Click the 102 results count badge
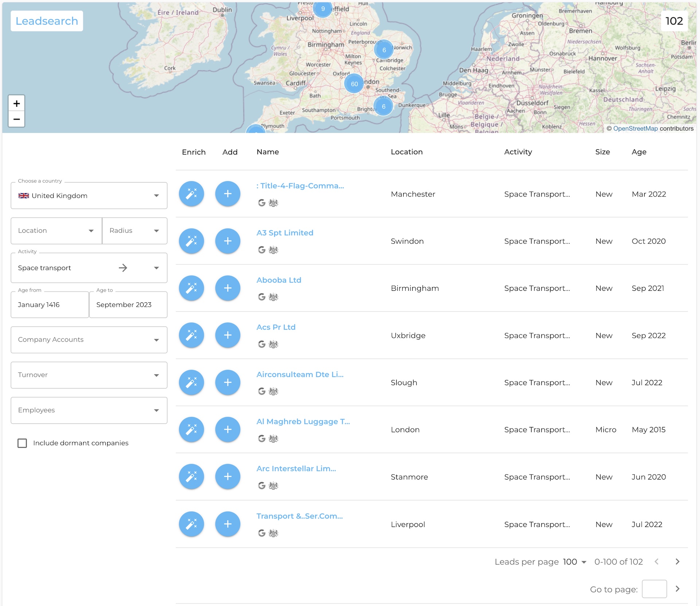The image size is (700, 606). click(674, 21)
